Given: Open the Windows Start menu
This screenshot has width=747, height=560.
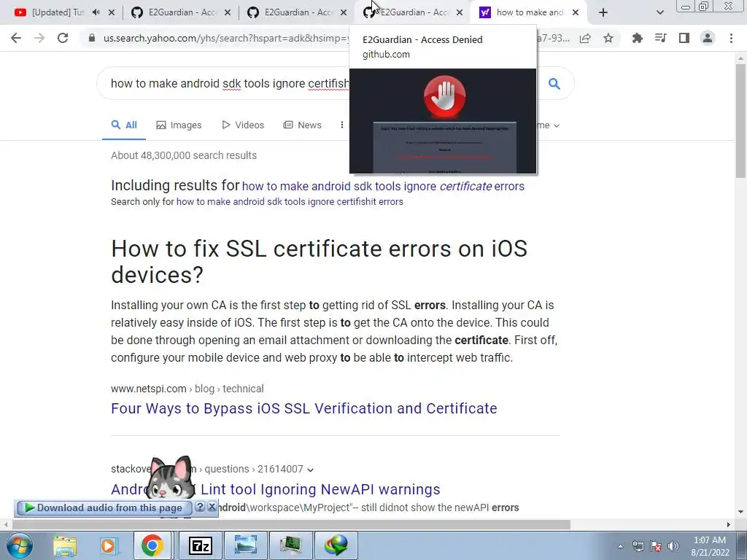Looking at the screenshot, I should (19, 546).
